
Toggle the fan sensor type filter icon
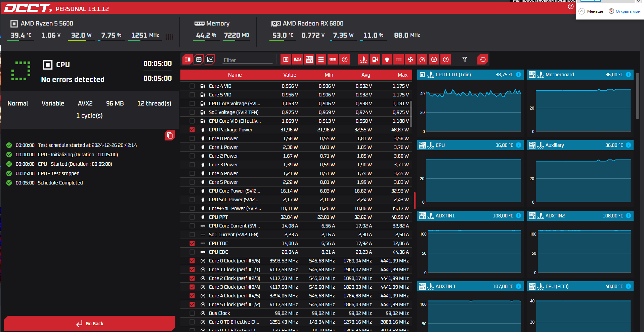pyautogui.click(x=411, y=59)
